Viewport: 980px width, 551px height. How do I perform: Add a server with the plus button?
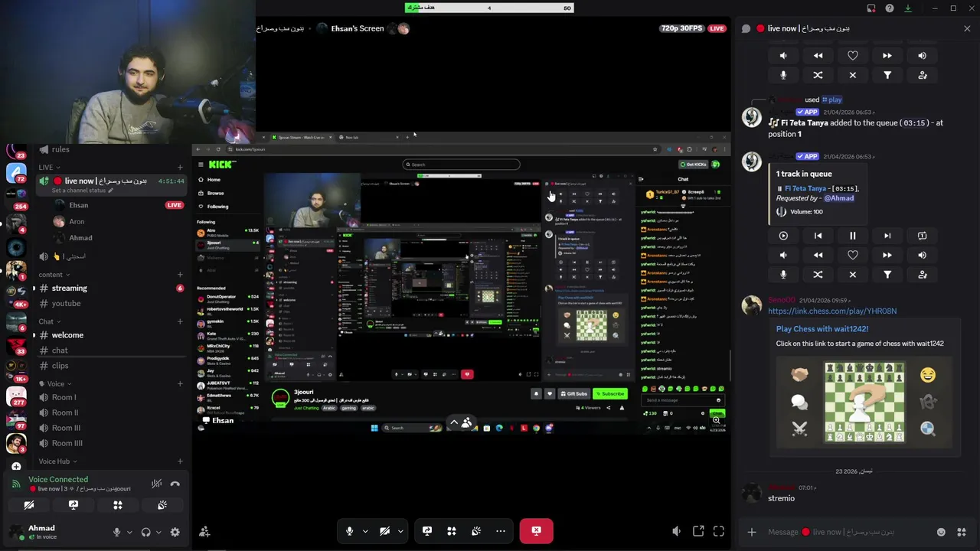point(16,466)
